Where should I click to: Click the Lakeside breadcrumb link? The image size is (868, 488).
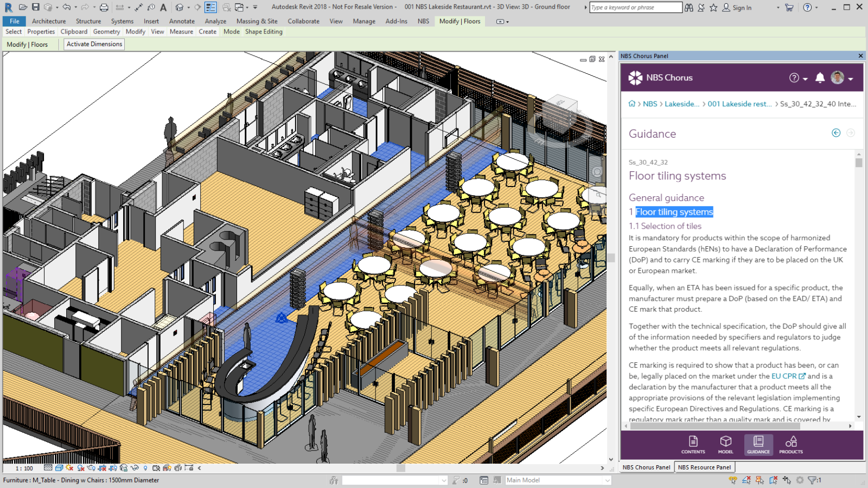[x=682, y=104]
